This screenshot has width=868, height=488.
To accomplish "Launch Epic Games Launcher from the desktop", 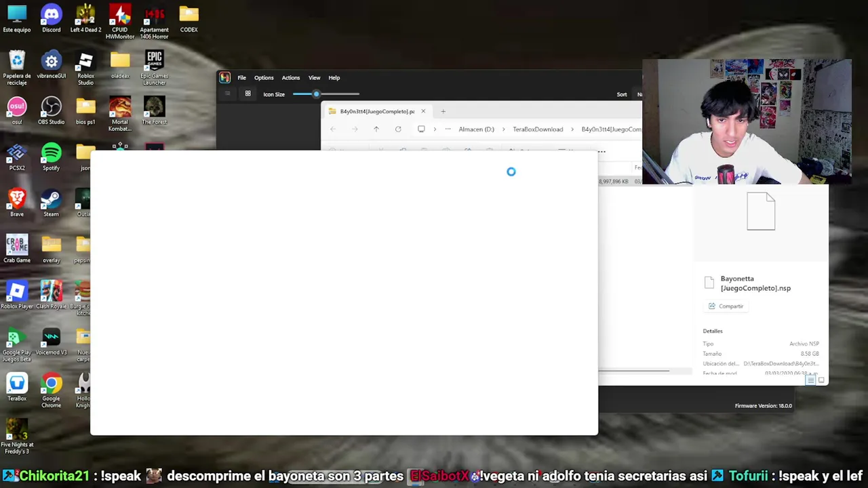I will tap(155, 68).
